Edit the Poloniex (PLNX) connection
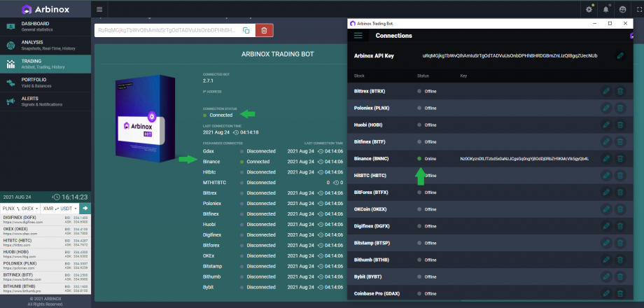 coord(606,108)
